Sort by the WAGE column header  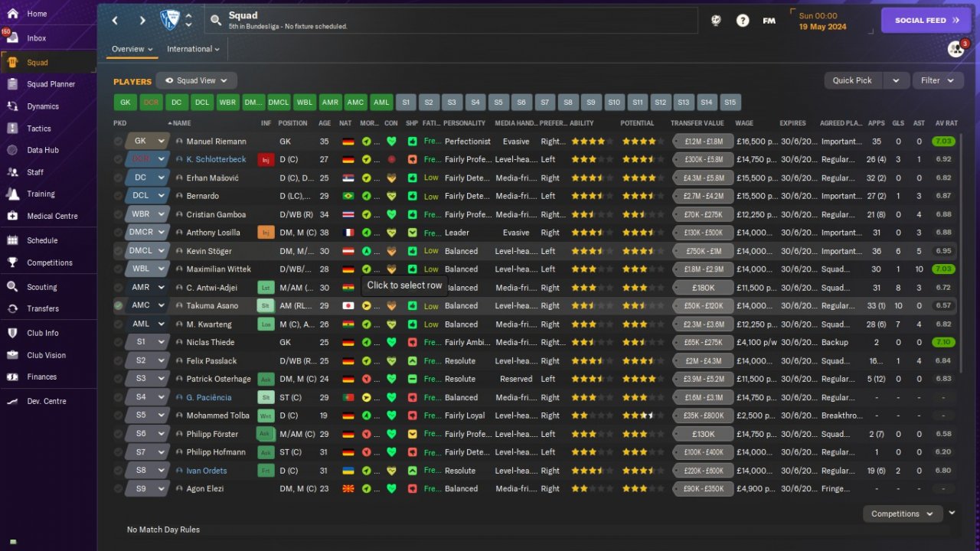point(744,123)
